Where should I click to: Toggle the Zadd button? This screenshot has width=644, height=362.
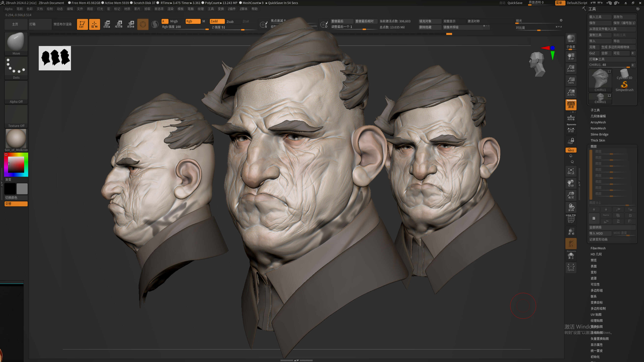217,21
